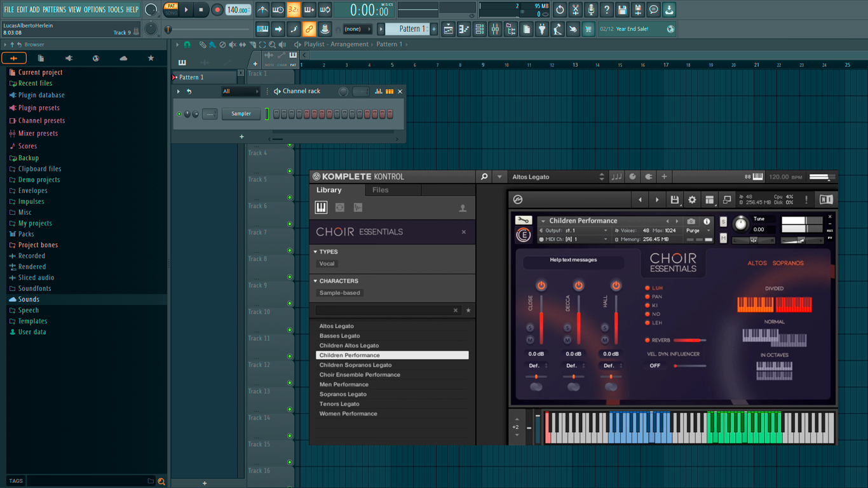Click the download content library icon

coord(669,10)
